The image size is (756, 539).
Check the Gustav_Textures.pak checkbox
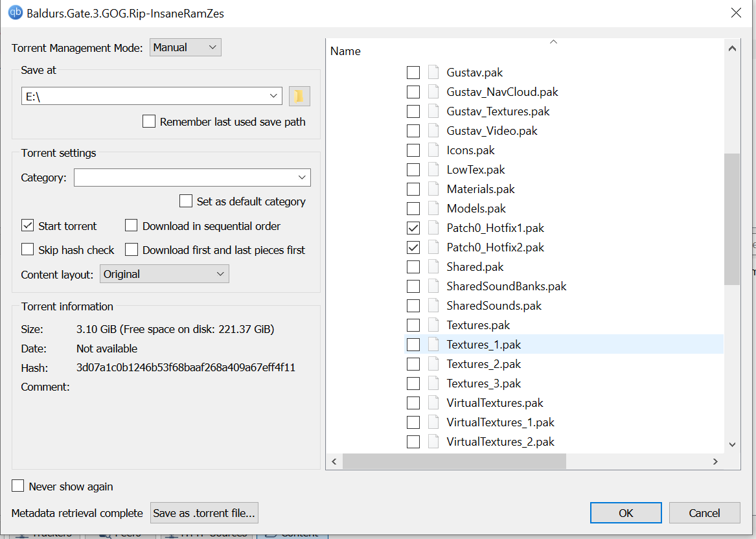[413, 111]
